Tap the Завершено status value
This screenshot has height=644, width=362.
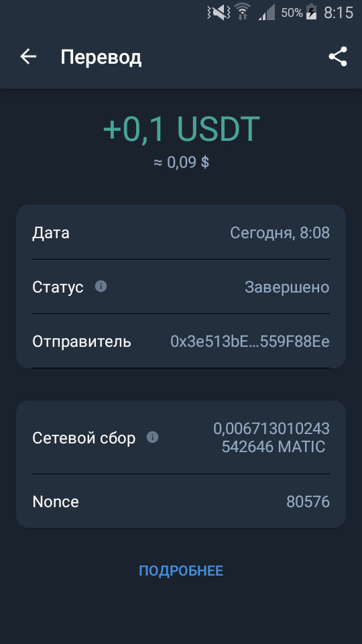(x=287, y=286)
